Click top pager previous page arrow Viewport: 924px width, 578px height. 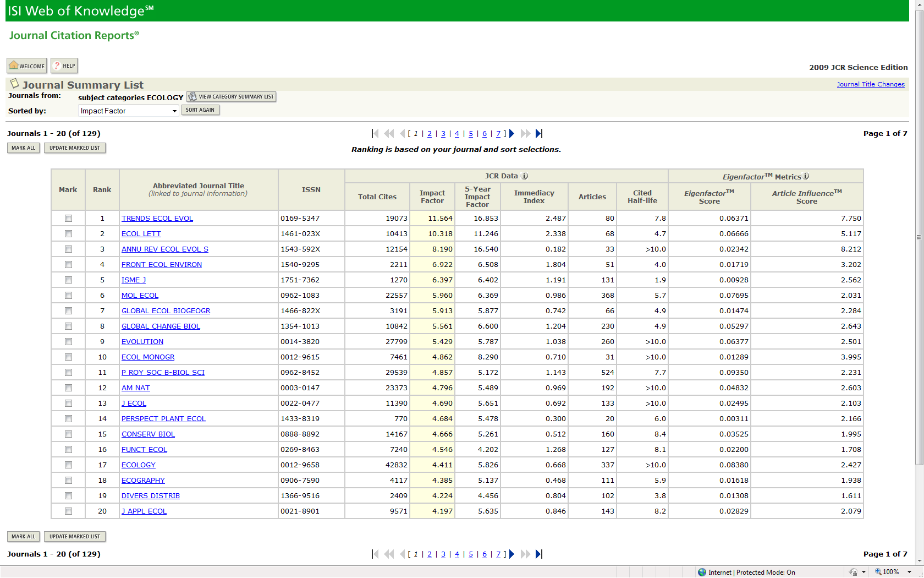click(x=403, y=133)
